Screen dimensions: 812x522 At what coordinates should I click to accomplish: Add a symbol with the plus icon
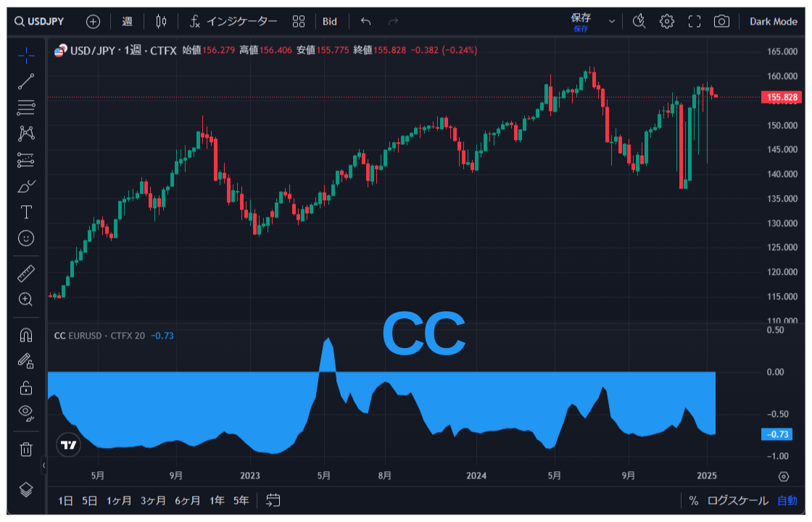click(94, 21)
